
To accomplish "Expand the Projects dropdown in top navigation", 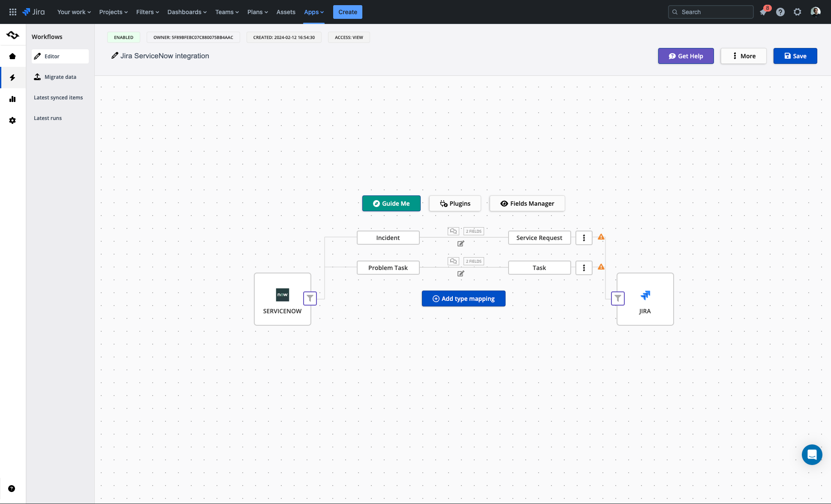I will 113,12.
